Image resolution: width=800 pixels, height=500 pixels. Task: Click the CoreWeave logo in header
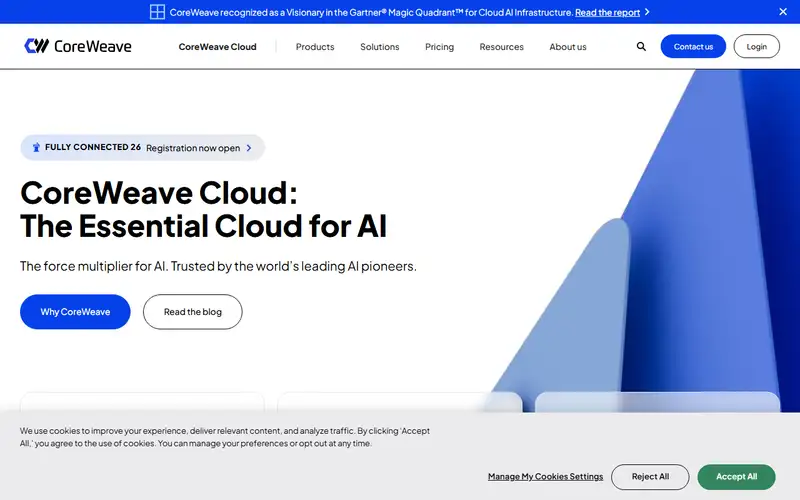pos(78,46)
